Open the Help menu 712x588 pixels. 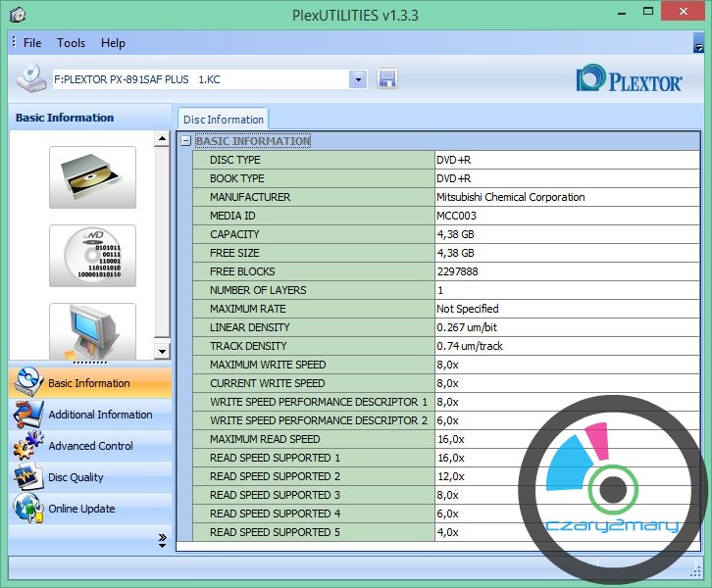113,43
